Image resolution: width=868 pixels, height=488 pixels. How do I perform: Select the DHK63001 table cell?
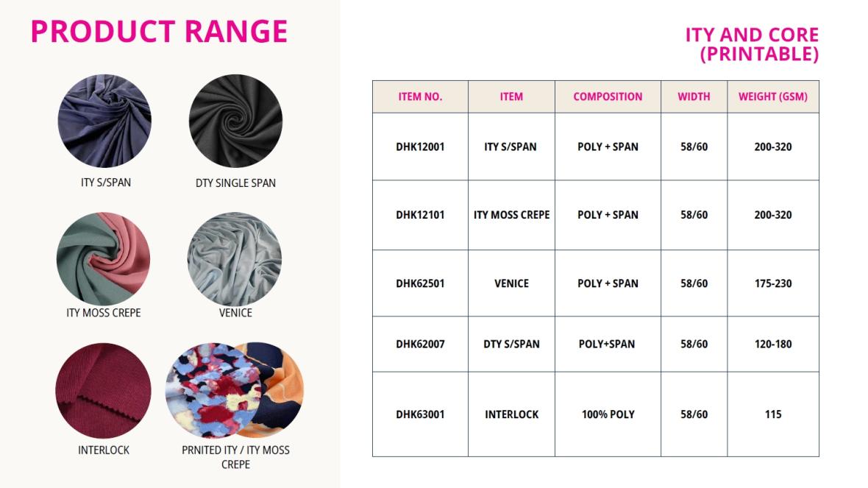pyautogui.click(x=420, y=414)
